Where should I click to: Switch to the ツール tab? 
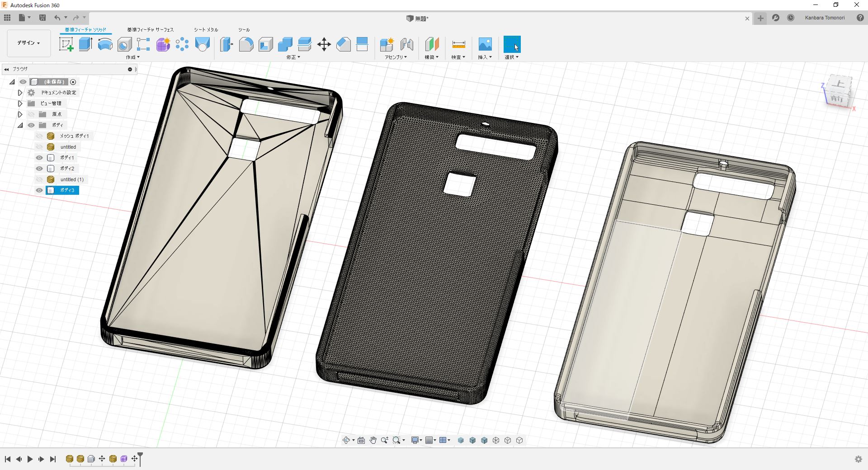coord(244,30)
